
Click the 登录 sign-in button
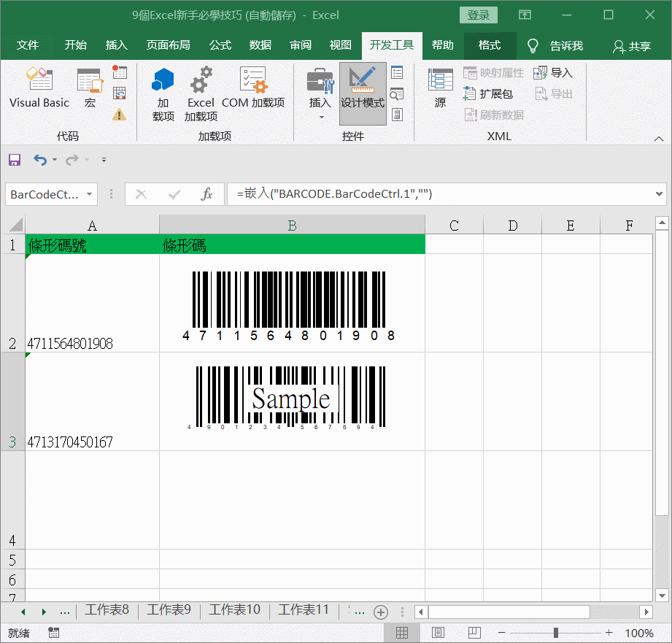[479, 15]
